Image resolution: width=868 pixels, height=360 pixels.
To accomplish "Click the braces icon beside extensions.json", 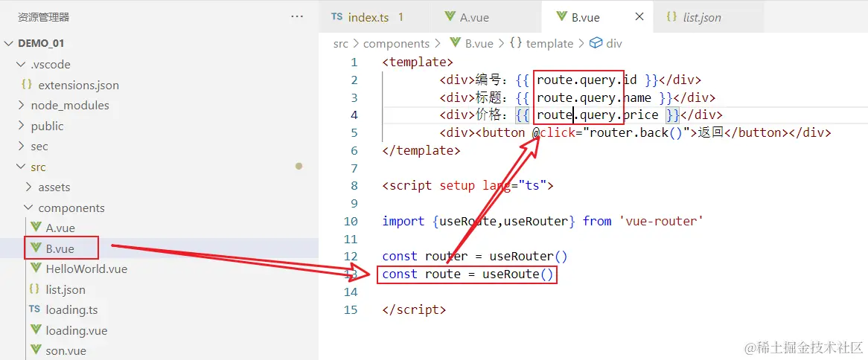I will (x=26, y=85).
